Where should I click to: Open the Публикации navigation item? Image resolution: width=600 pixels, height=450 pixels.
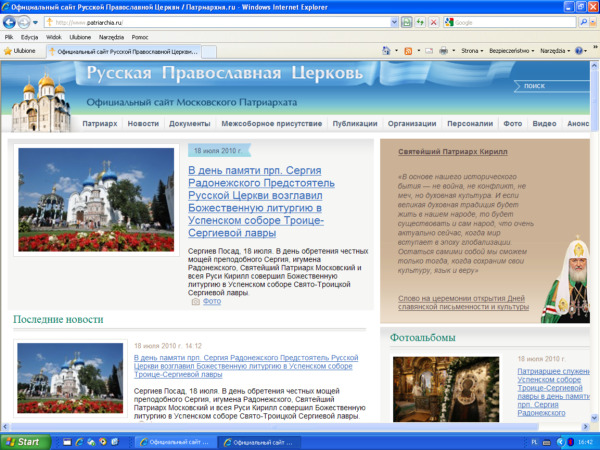(355, 124)
